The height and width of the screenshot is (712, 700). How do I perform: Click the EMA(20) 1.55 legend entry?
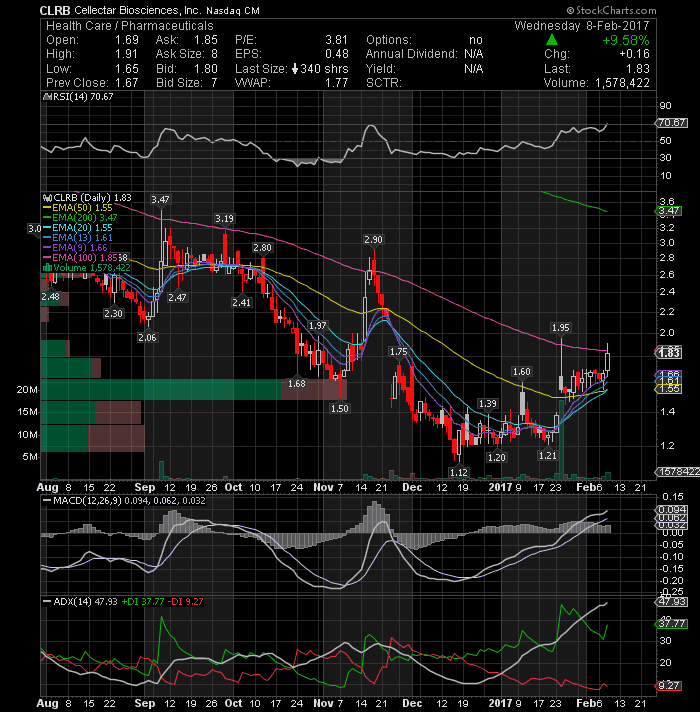[x=78, y=227]
